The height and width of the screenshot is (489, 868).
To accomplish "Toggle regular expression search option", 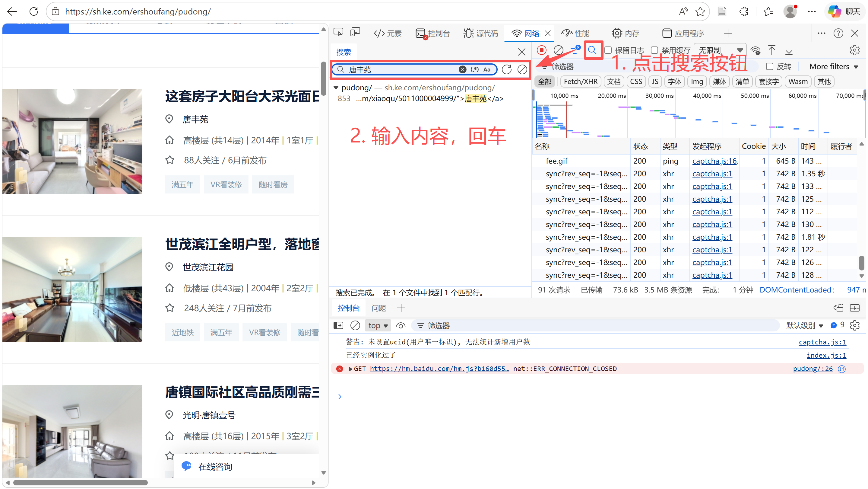I will click(x=475, y=69).
